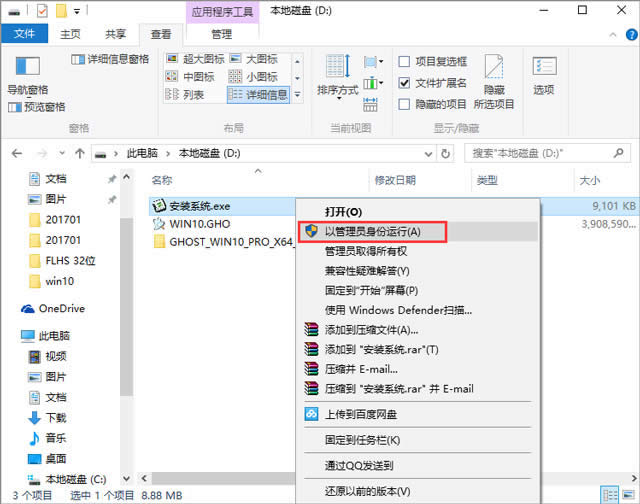
Task: Toggle the 隐藏的项目 checkbox
Action: (x=405, y=104)
